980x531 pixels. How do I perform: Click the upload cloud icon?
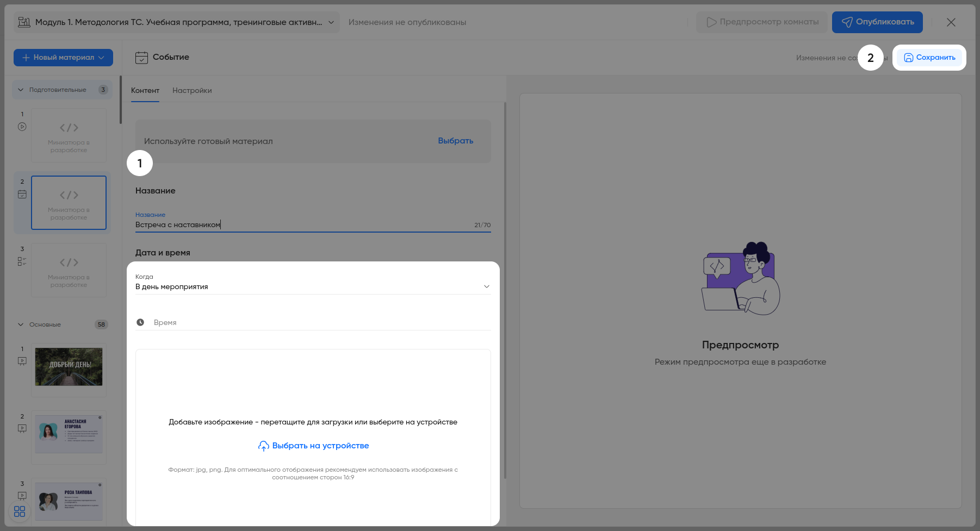263,446
